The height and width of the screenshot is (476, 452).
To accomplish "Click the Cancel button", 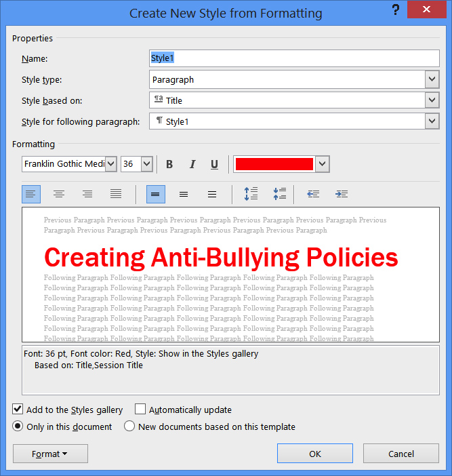I will (x=401, y=454).
